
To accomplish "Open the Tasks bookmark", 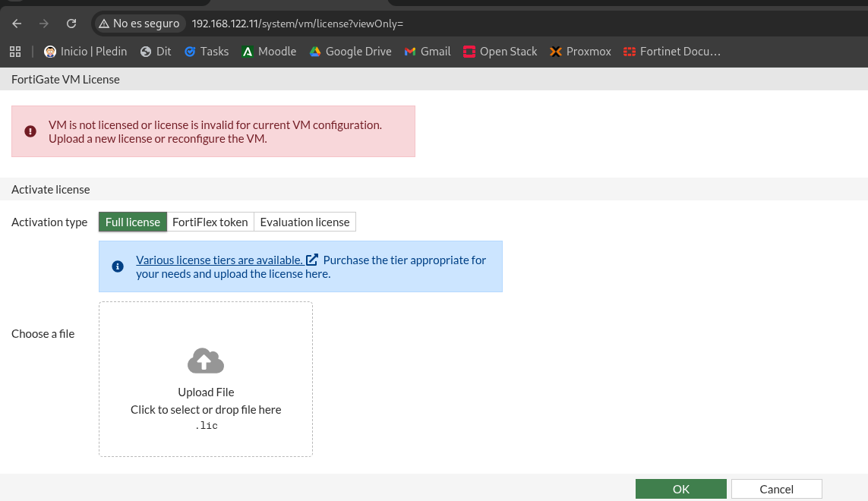I will 207,52.
